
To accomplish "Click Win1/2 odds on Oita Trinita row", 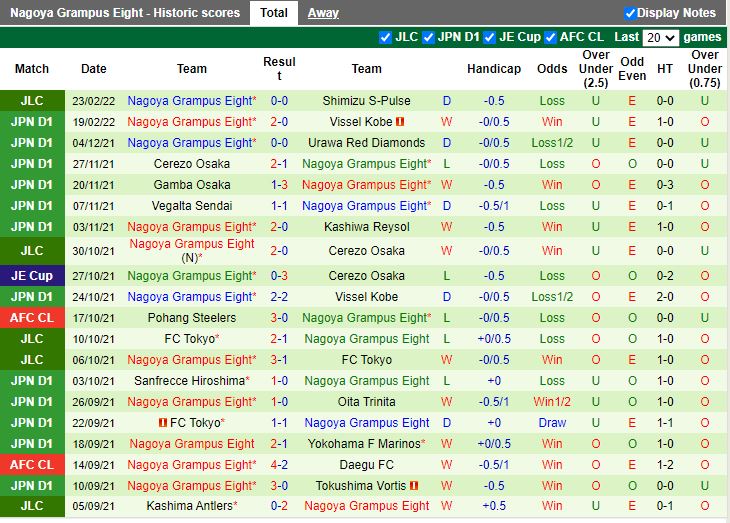I will pyautogui.click(x=552, y=402).
